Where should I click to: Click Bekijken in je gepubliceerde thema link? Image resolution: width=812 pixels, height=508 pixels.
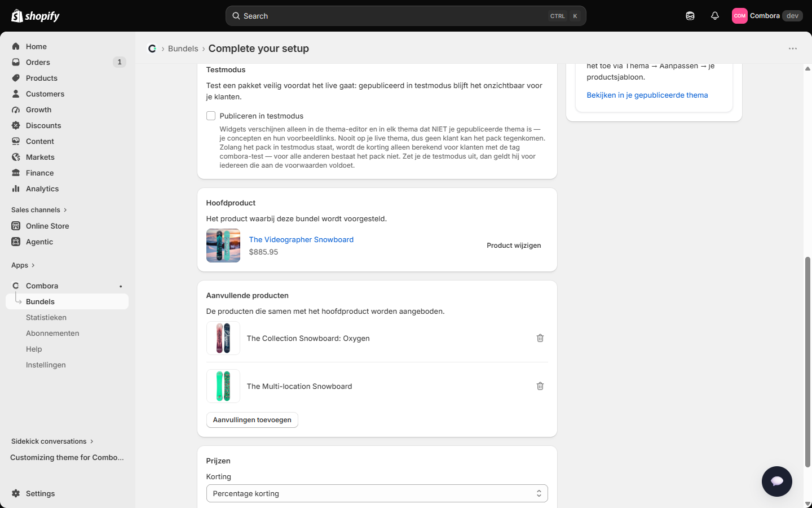click(x=647, y=95)
